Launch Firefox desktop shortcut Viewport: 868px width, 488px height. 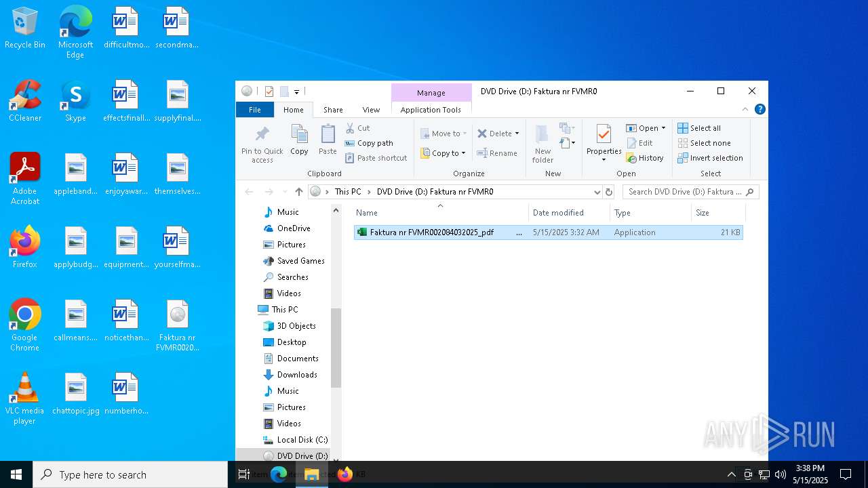[x=25, y=247]
